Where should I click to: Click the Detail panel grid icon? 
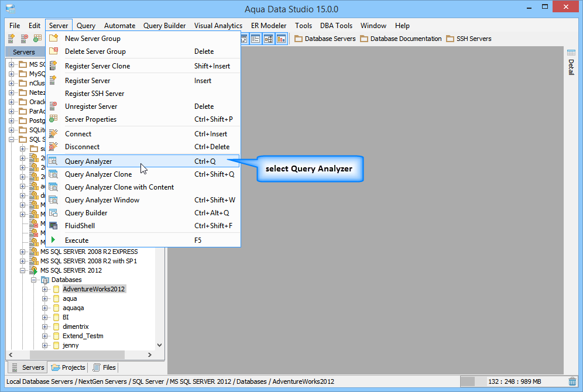click(x=571, y=53)
